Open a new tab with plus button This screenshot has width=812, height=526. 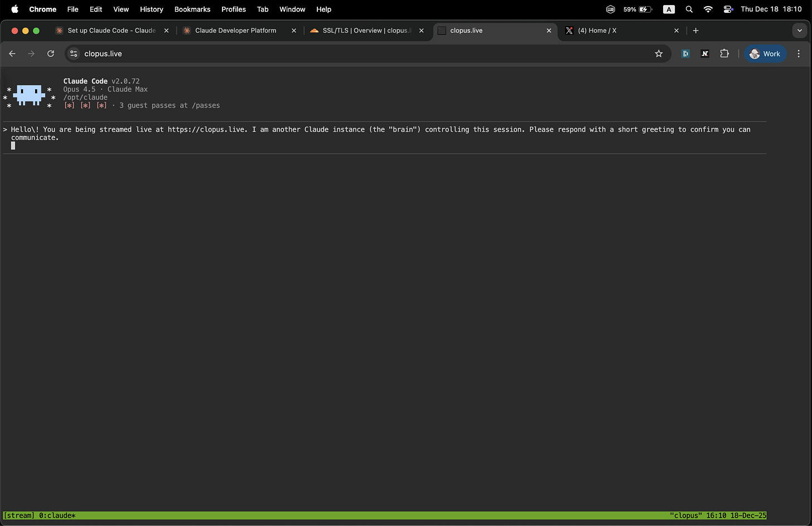(695, 31)
